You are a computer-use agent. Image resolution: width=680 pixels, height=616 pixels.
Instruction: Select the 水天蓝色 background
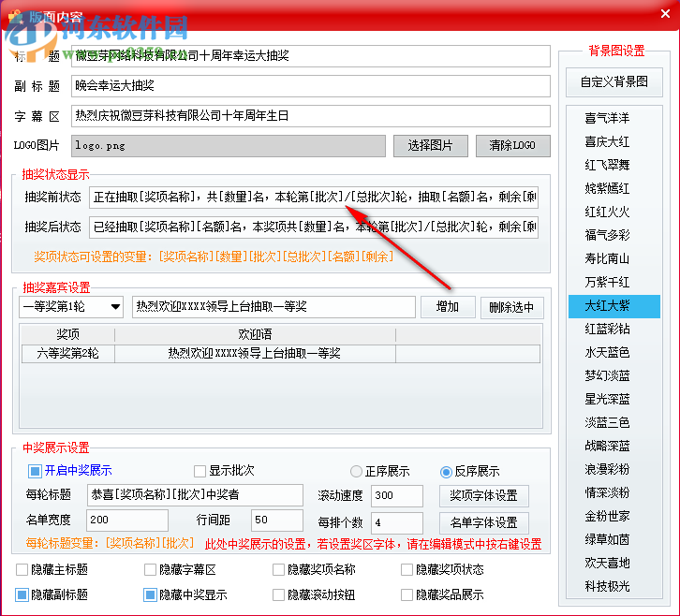[614, 352]
